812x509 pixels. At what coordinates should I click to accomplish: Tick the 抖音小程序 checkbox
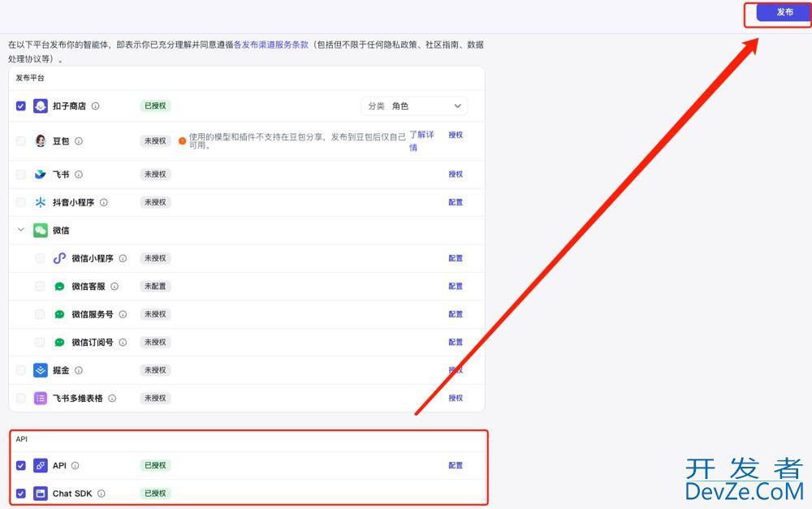[x=21, y=202]
